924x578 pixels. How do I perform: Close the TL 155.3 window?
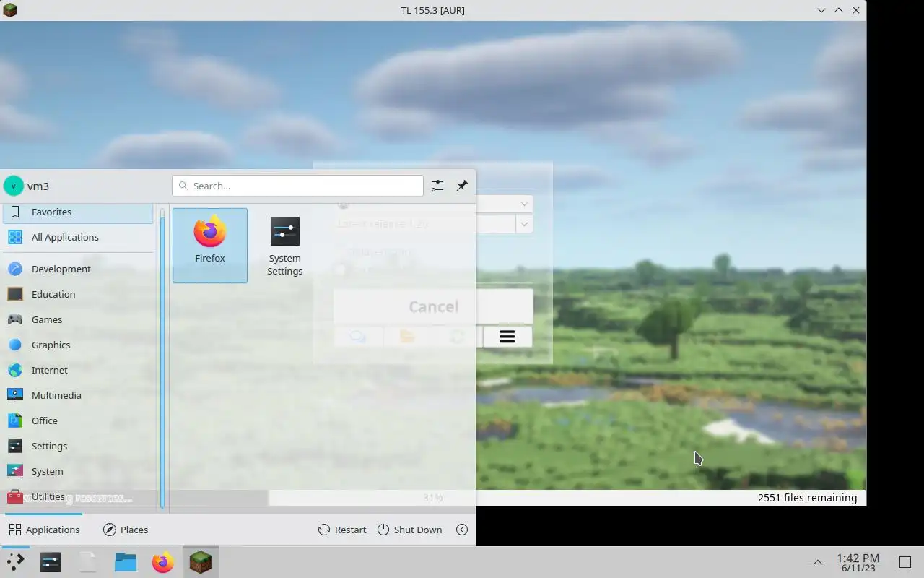tap(856, 10)
